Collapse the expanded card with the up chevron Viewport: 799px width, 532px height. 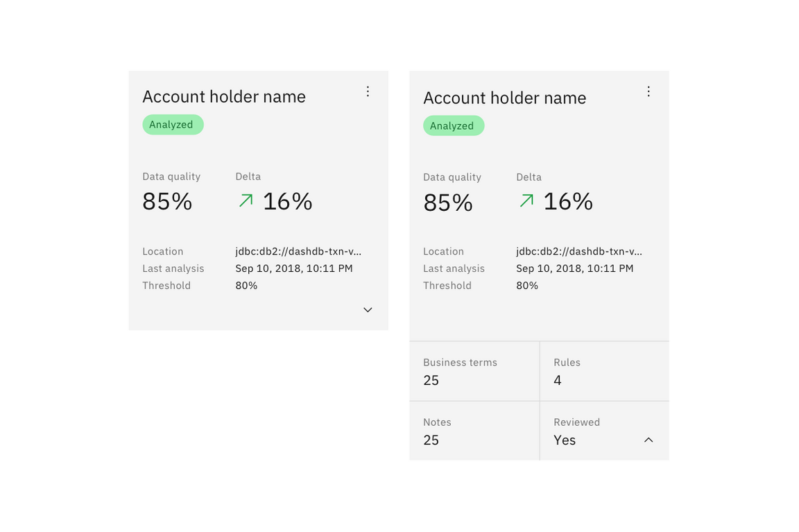(x=648, y=440)
